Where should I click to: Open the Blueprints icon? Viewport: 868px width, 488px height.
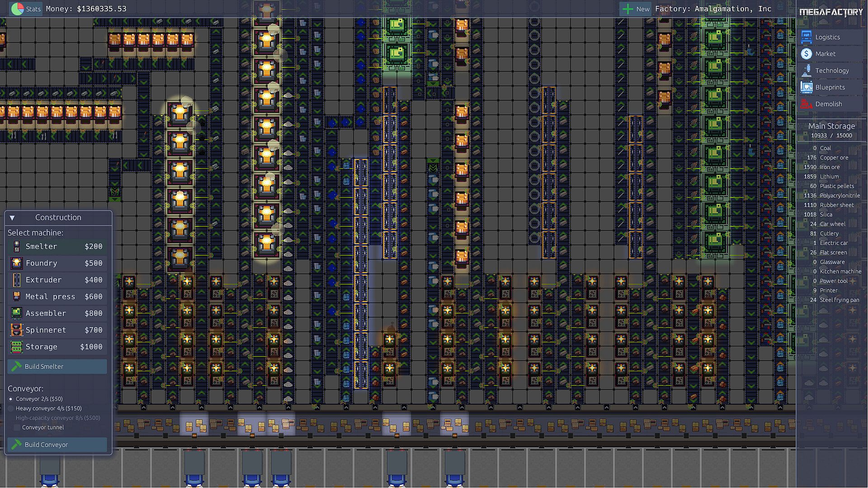806,87
